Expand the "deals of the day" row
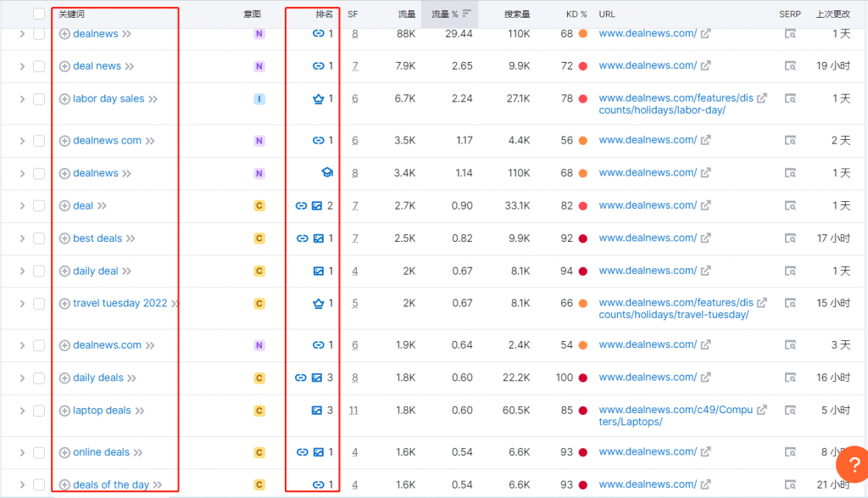The image size is (868, 498). coord(22,485)
